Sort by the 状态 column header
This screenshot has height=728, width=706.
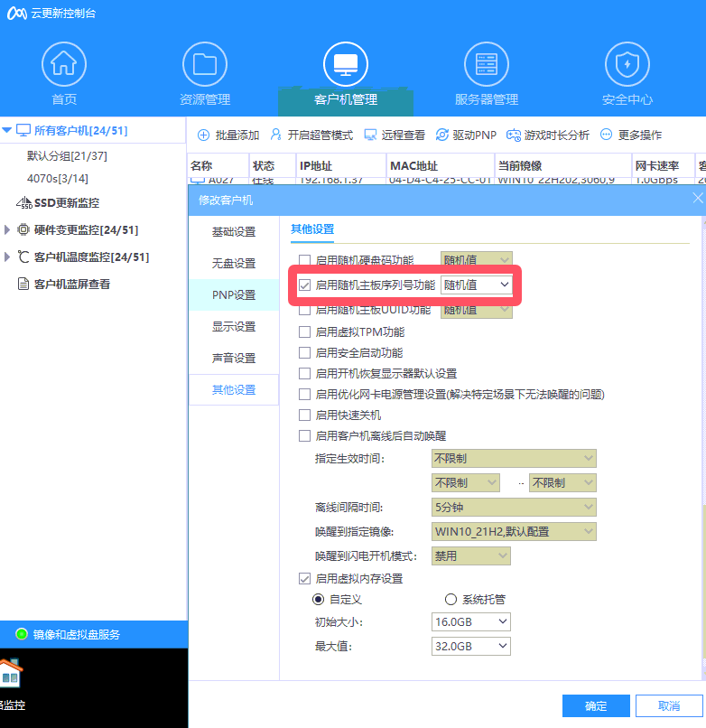[273, 166]
